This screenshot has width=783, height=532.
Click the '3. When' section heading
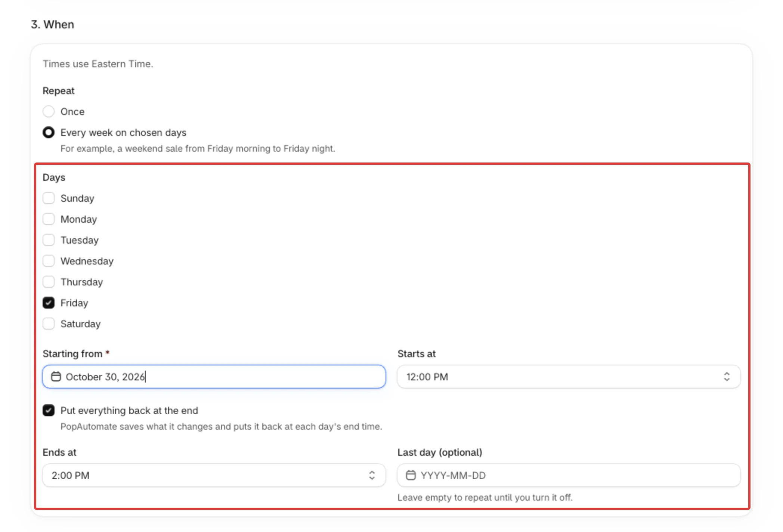tap(53, 25)
